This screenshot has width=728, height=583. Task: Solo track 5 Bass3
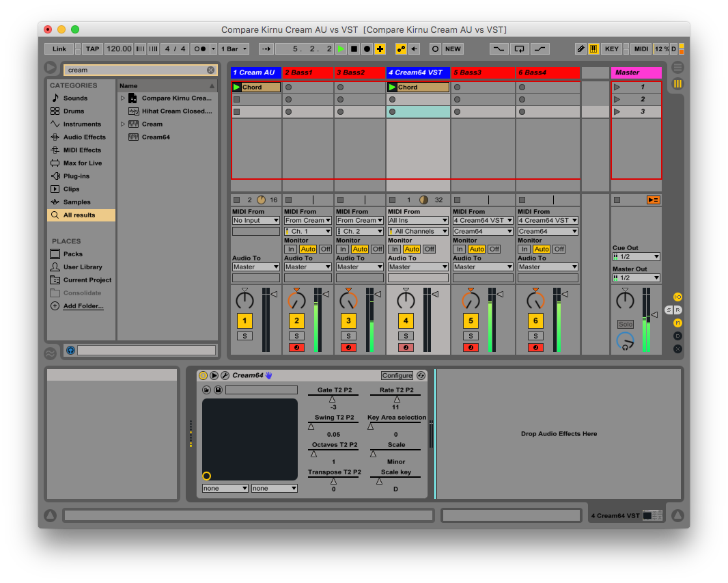[471, 336]
